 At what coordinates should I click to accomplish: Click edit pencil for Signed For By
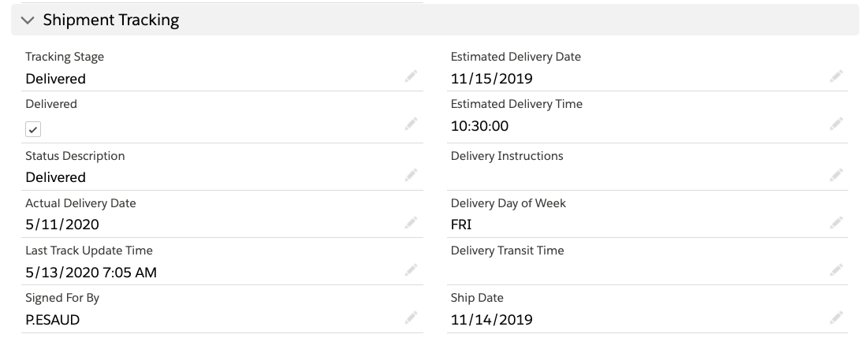pyautogui.click(x=411, y=318)
